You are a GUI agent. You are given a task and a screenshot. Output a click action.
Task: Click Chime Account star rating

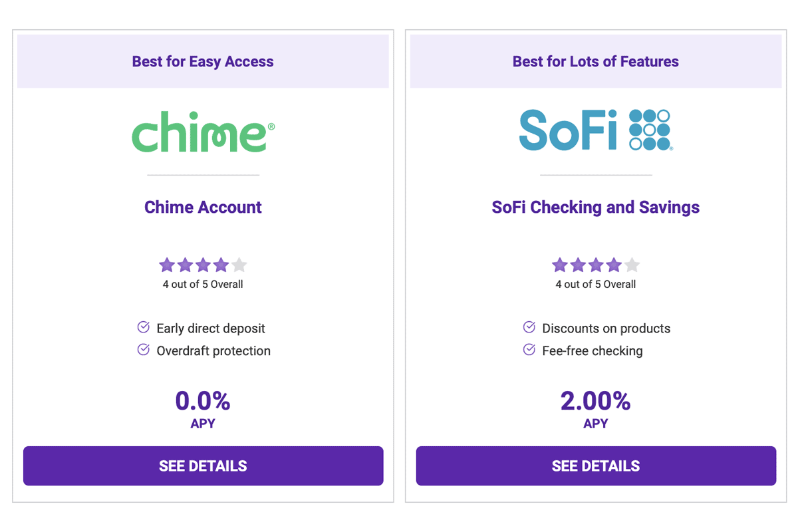[203, 265]
